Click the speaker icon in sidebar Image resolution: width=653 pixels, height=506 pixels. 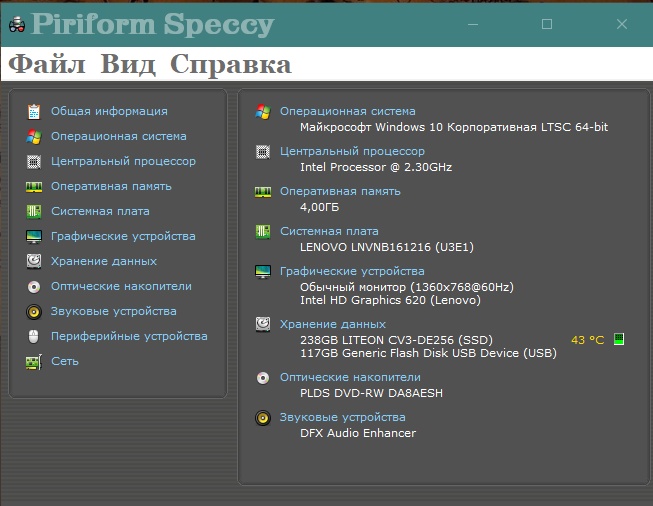click(x=34, y=312)
